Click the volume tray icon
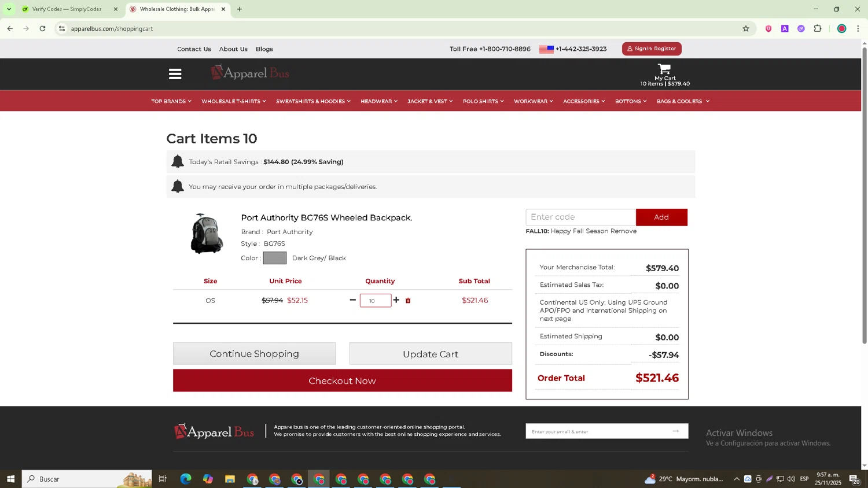868x488 pixels. (x=791, y=479)
